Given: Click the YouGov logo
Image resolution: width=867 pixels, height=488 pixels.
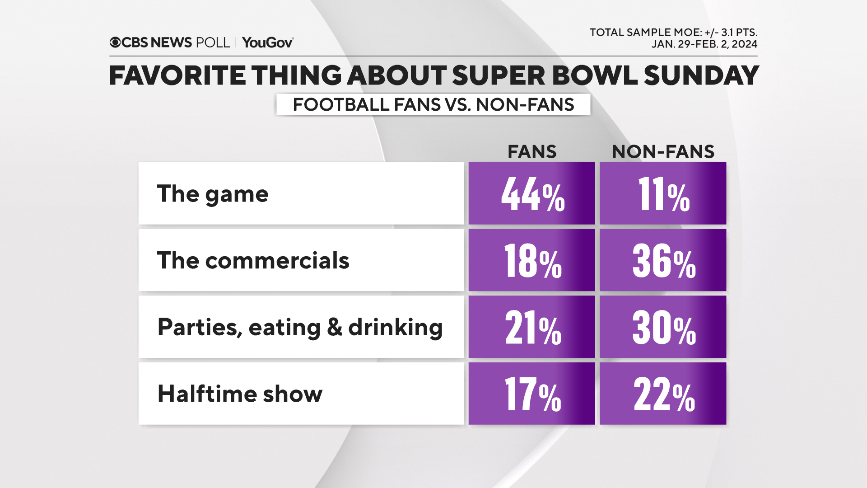Looking at the screenshot, I should click(267, 43).
